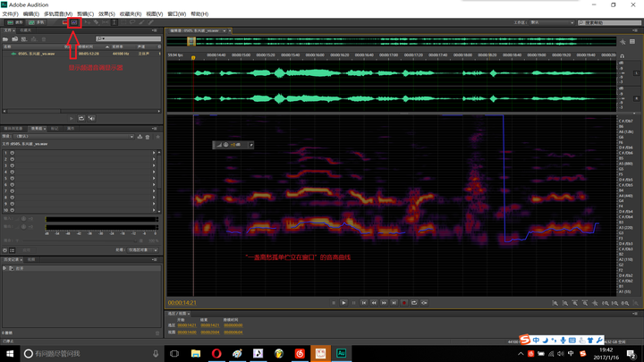This screenshot has width=644, height=362.
Task: Click the Record button in transport bar
Action: 404,303
